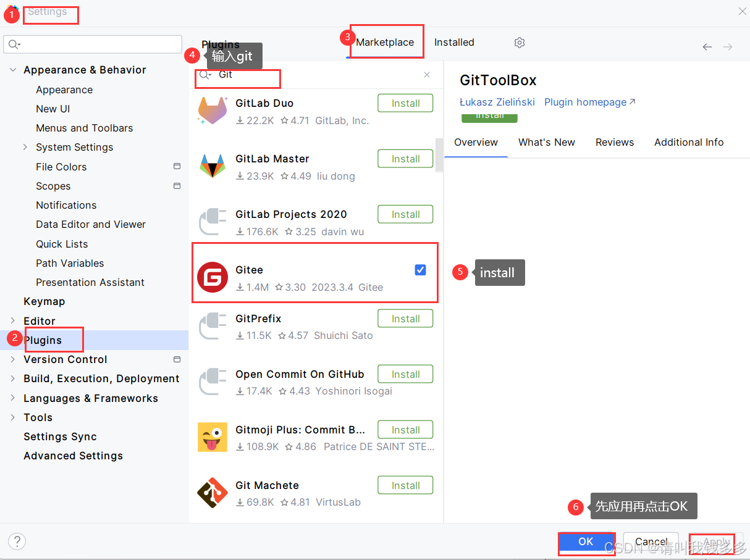Image resolution: width=750 pixels, height=560 pixels.
Task: Expand the System Settings subtree
Action: 25,147
